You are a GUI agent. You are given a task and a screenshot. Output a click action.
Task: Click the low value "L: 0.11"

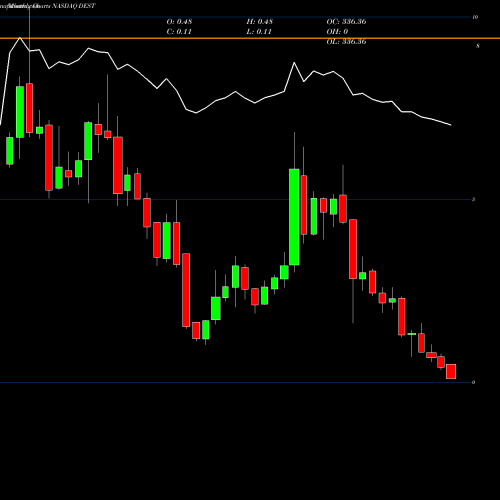point(259,32)
